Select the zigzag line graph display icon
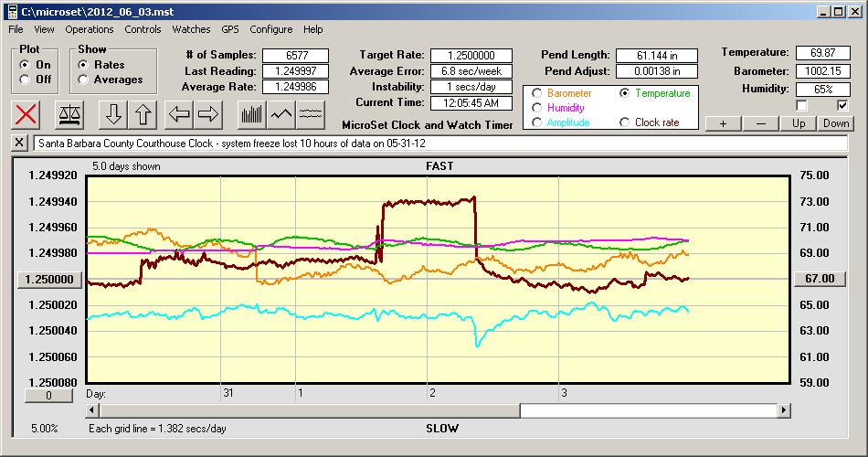Viewport: 868px width, 457px height. (x=281, y=114)
